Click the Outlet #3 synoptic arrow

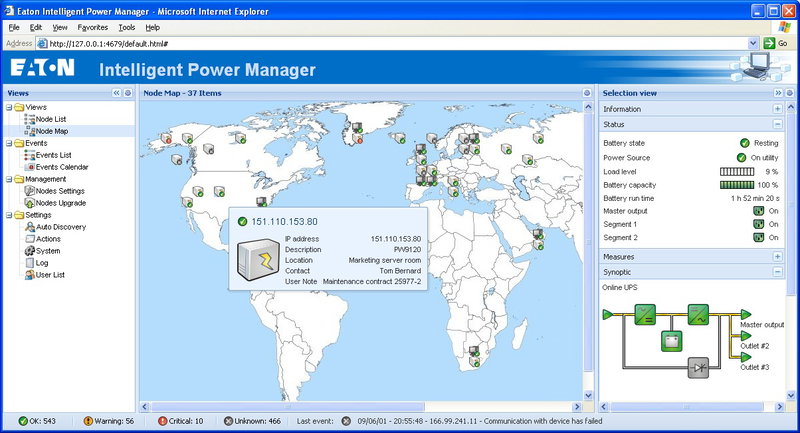746,357
